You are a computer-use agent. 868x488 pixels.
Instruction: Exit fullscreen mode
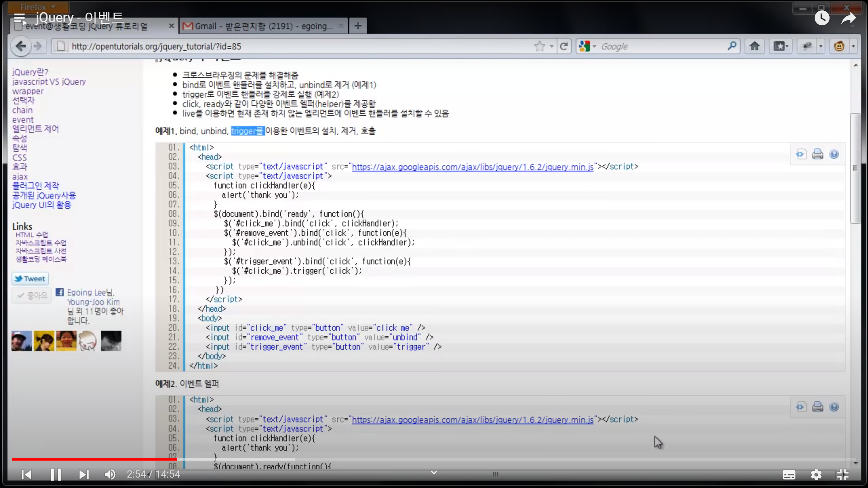[x=843, y=474]
